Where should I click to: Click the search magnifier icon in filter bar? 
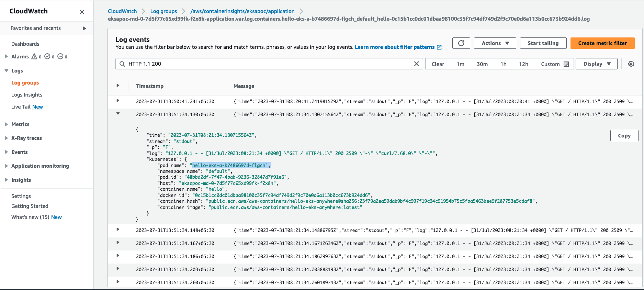122,64
